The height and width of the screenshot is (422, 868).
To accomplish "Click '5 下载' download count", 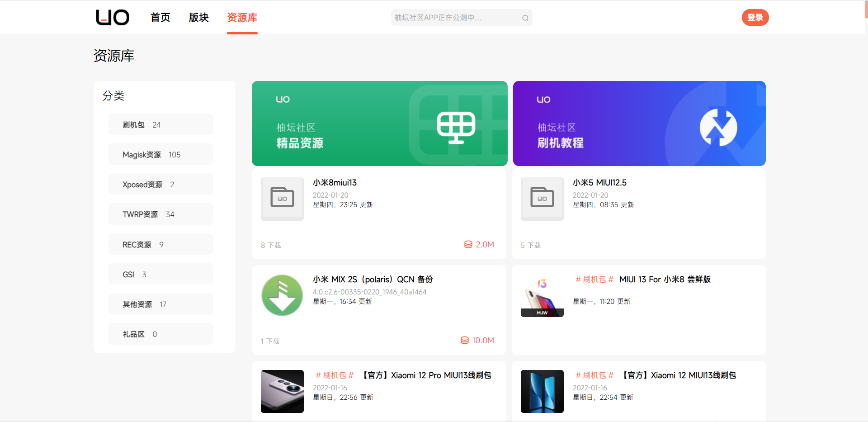I will pos(531,245).
